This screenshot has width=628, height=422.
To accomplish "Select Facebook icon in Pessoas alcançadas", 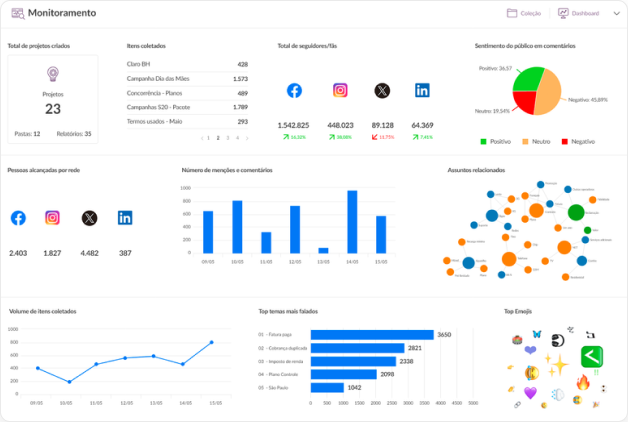I will click(x=18, y=218).
